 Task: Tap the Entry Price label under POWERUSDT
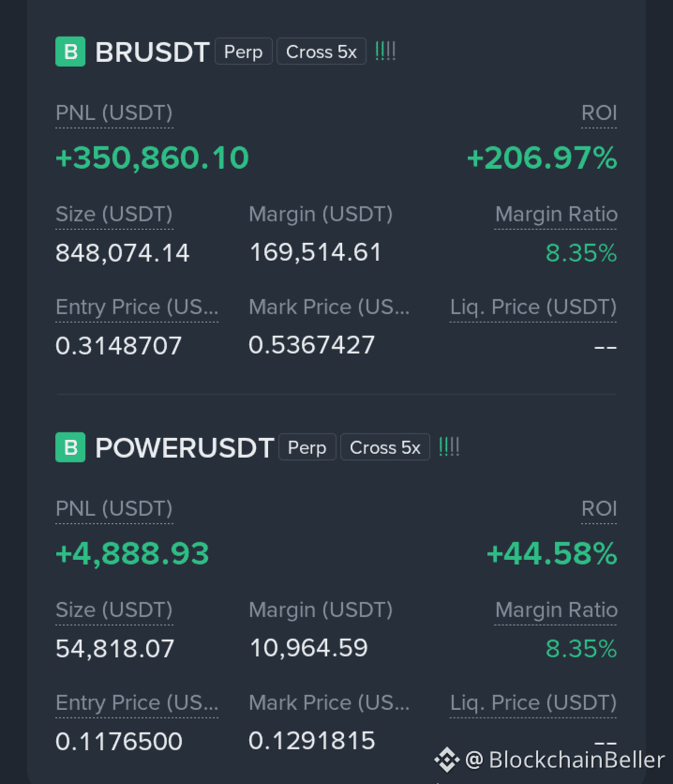pos(137,703)
